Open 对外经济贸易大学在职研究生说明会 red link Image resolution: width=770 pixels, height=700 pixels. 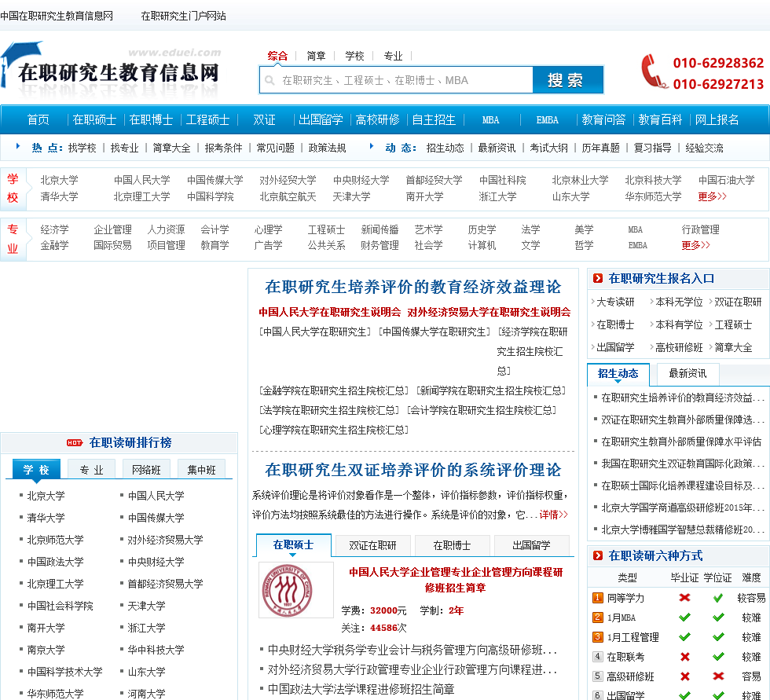click(489, 312)
